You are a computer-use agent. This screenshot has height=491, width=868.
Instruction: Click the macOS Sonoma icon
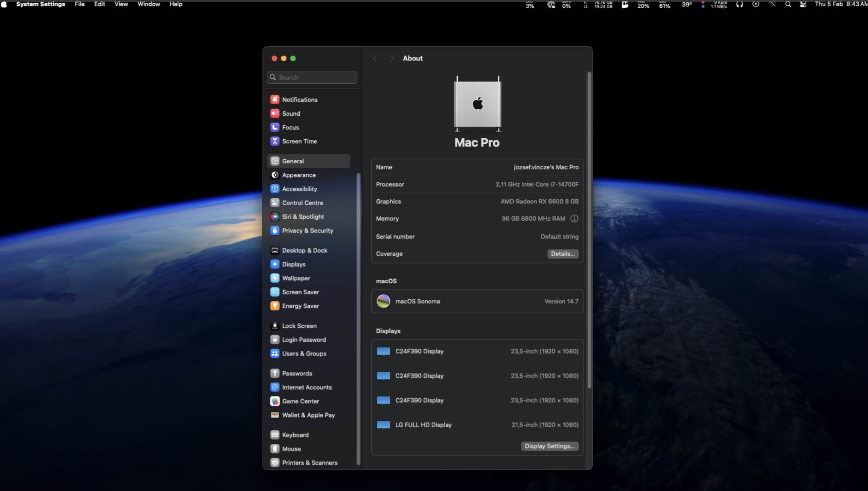[x=383, y=301]
